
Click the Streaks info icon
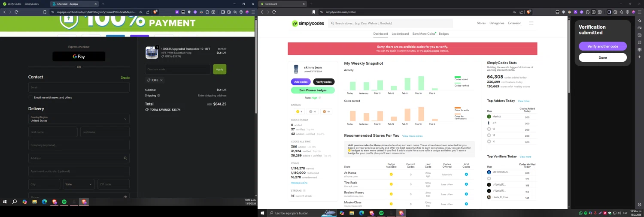point(304,191)
